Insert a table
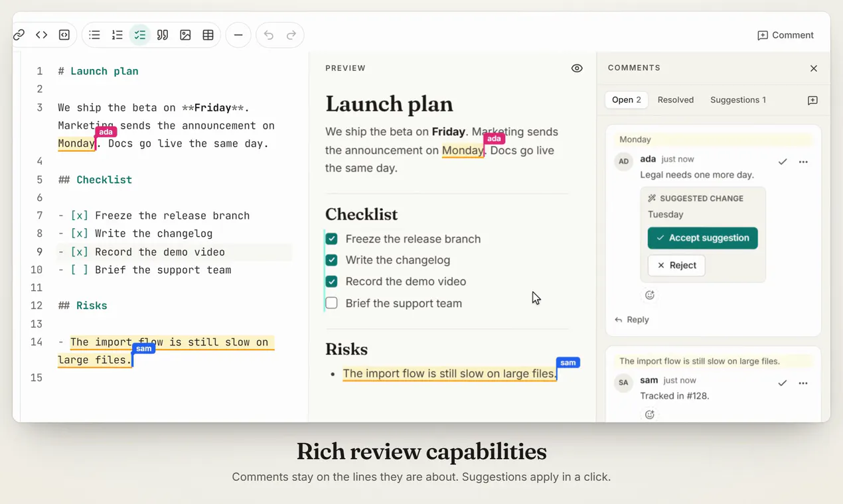 pyautogui.click(x=208, y=35)
